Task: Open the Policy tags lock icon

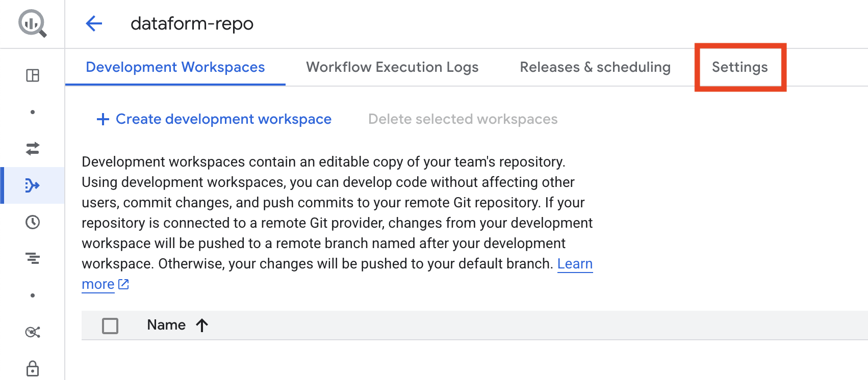Action: (x=33, y=368)
